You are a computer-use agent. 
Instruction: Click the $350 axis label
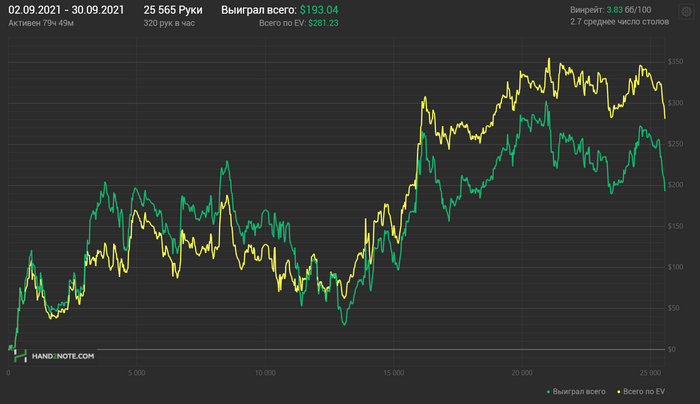click(x=675, y=62)
